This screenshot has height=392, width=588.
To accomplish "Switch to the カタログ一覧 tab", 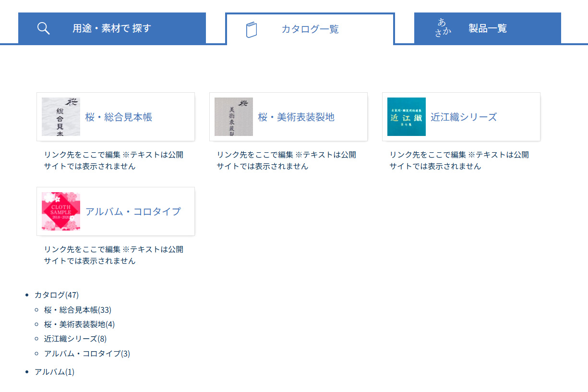I will [310, 29].
